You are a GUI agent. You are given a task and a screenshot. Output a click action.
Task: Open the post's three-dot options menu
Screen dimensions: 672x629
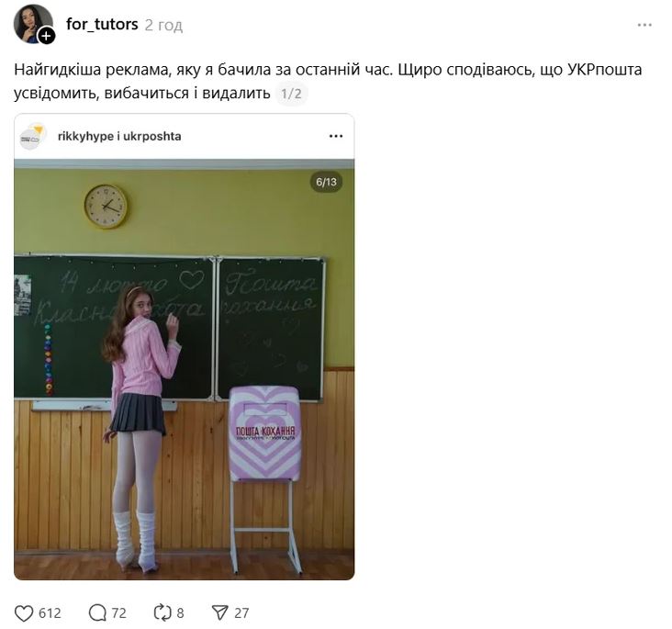(x=644, y=26)
